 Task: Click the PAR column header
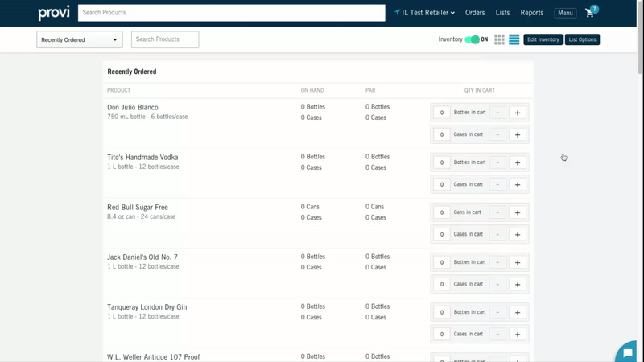coord(370,90)
